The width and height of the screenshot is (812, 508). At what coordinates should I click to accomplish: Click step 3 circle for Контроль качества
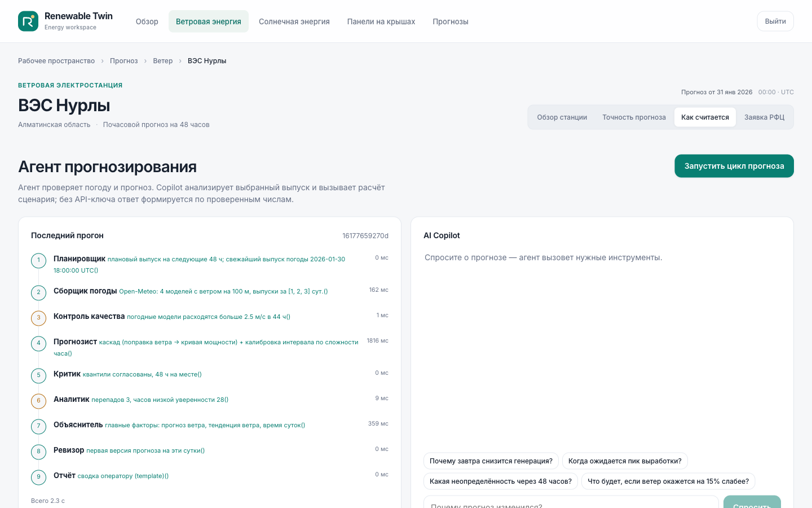pyautogui.click(x=38, y=318)
